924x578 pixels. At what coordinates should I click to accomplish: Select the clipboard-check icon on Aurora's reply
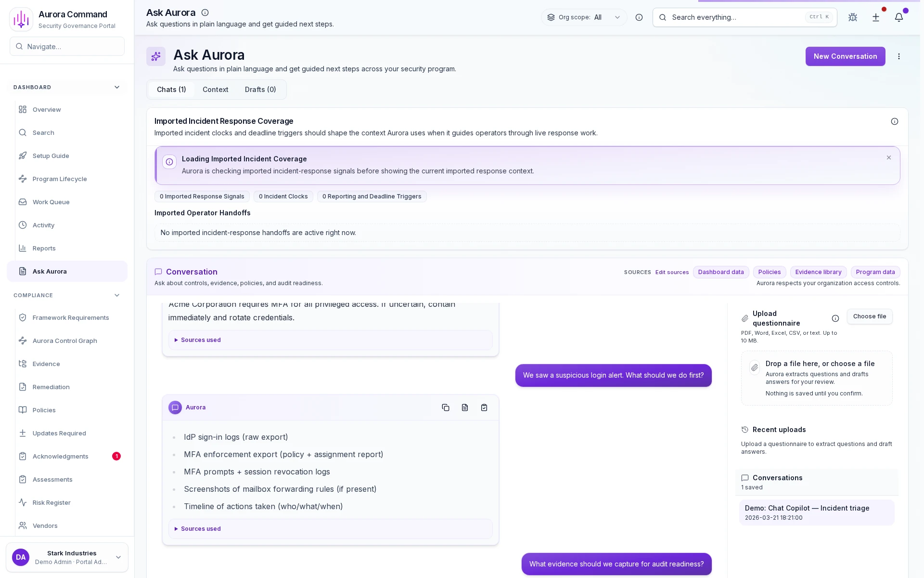click(x=484, y=407)
